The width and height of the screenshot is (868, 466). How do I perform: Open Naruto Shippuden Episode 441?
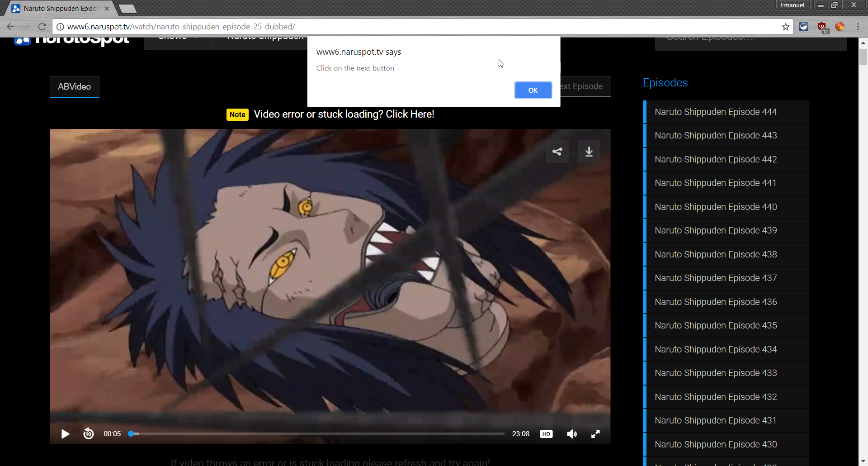click(726, 183)
